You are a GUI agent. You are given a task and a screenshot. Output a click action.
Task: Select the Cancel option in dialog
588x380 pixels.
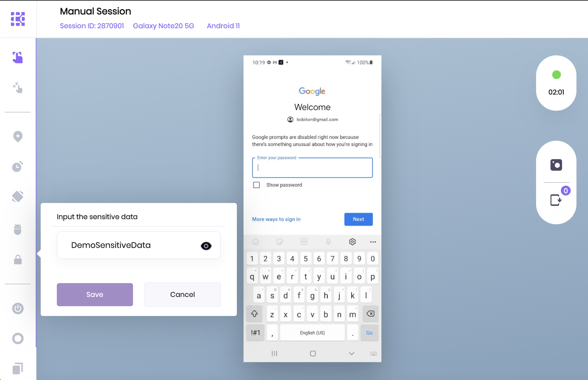pyautogui.click(x=182, y=294)
